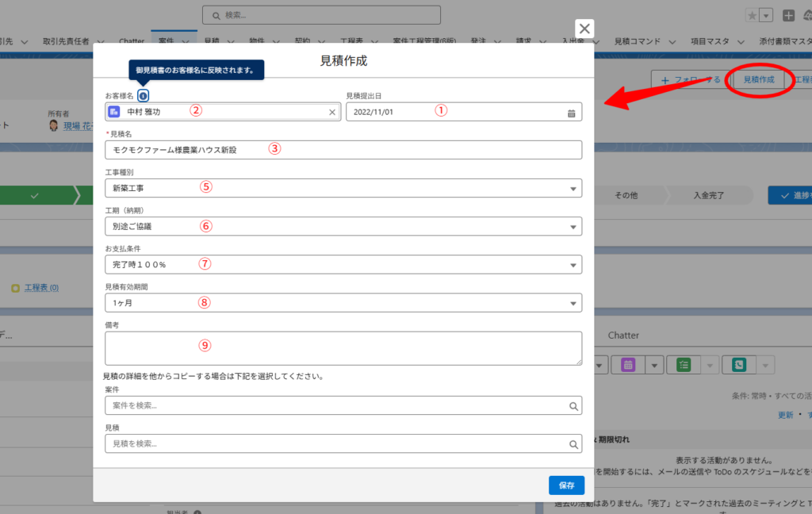
Task: Clear the selected customer 中村 雅功
Action: pyautogui.click(x=332, y=113)
